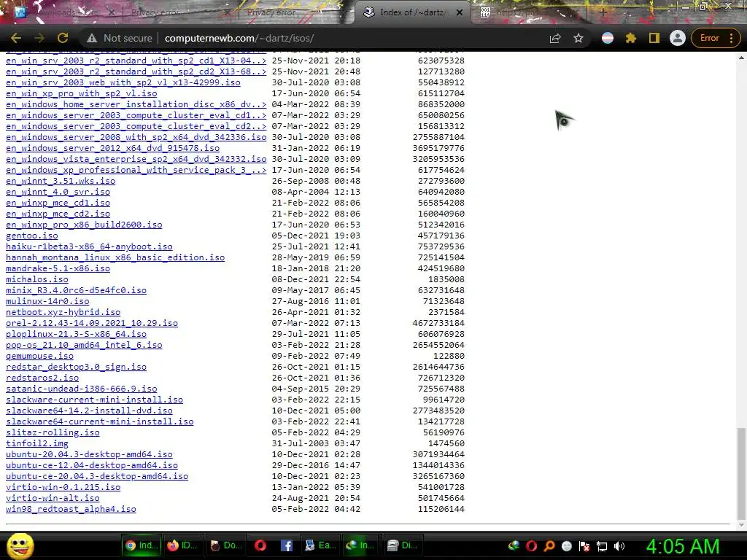Switch to the Di... taskbar window
Viewport: 747px width, 560px height.
(403, 545)
